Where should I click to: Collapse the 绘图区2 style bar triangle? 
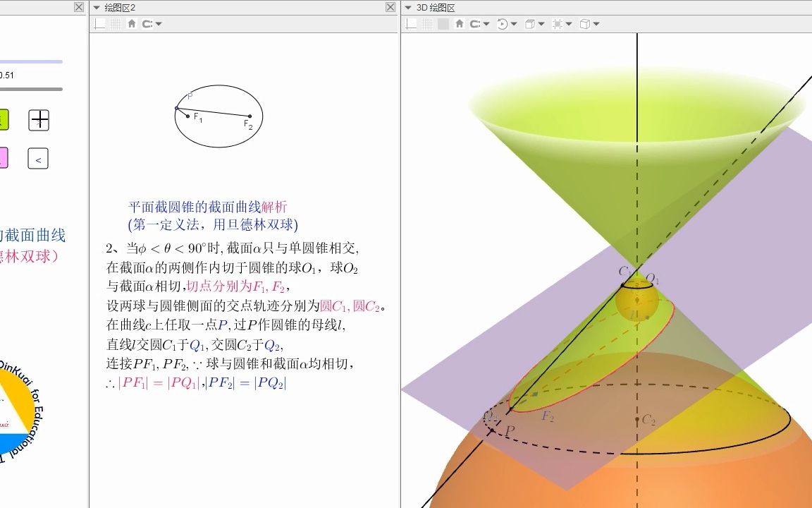pyautogui.click(x=97, y=8)
